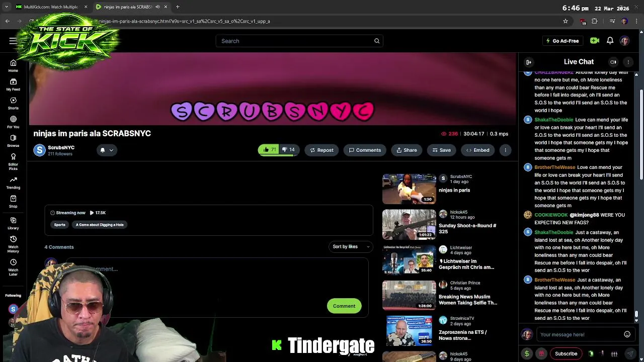
Task: Go back with the browser arrow
Action: pyautogui.click(x=7, y=21)
